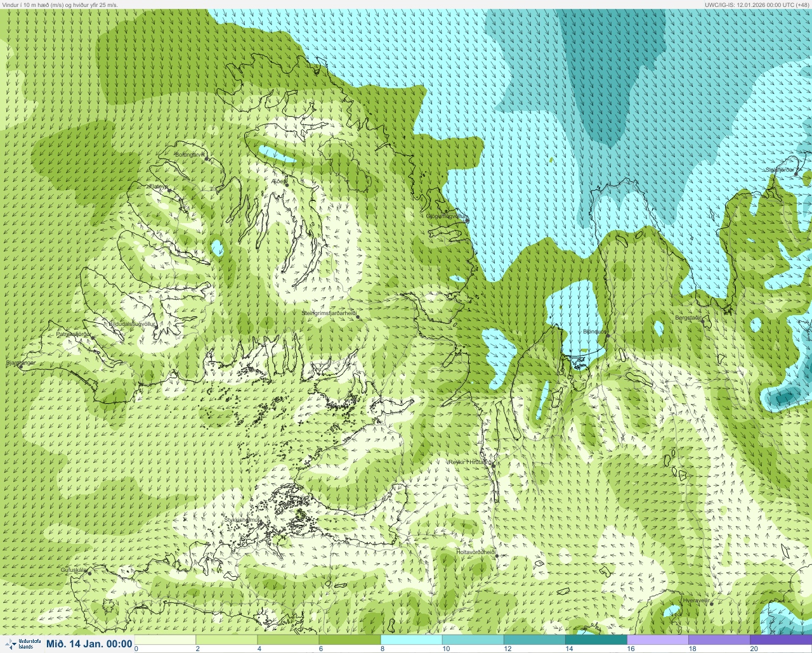Pick the 2–4 m/s light green legend swatch
This screenshot has width=812, height=653.
tap(227, 640)
